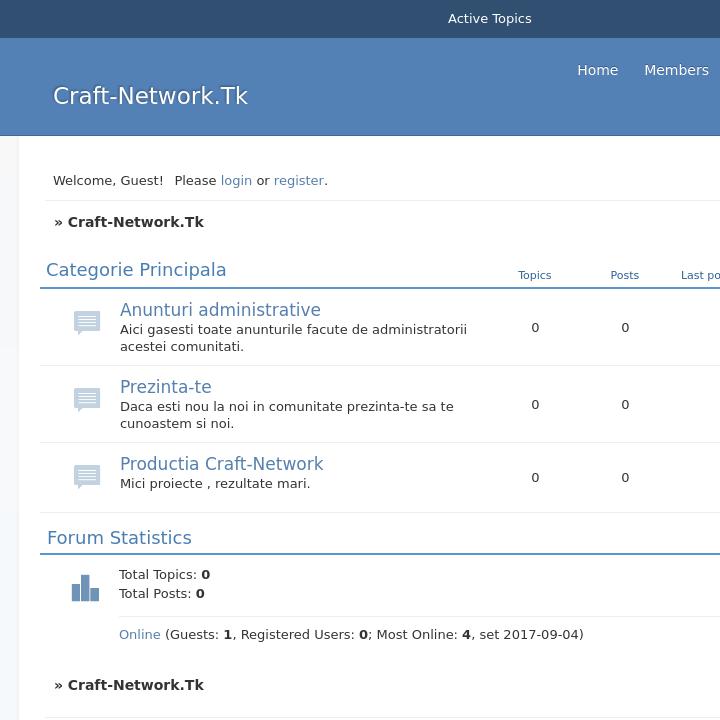The width and height of the screenshot is (720, 720).
Task: Click the Anunturi administrative forum icon
Action: (x=87, y=322)
